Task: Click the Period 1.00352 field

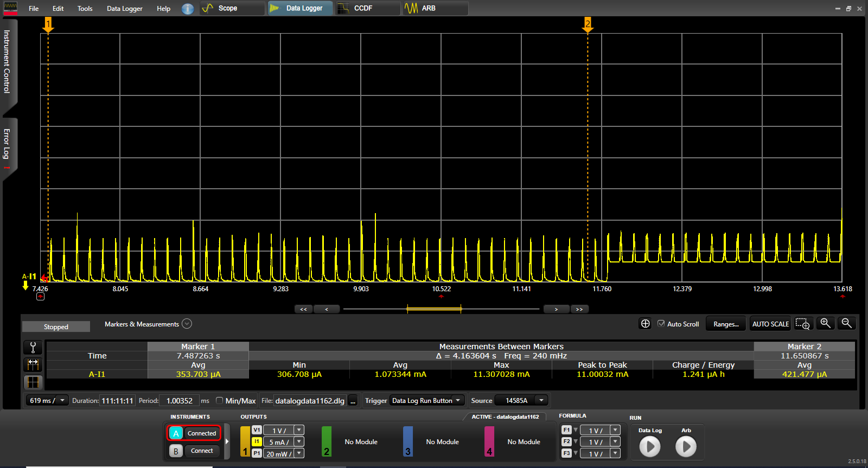Action: [180, 401]
